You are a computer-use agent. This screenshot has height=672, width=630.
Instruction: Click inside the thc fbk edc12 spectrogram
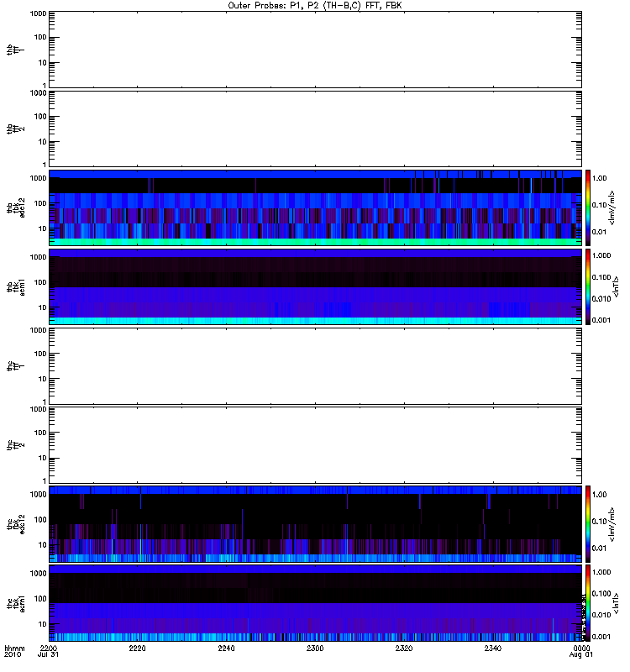click(316, 524)
